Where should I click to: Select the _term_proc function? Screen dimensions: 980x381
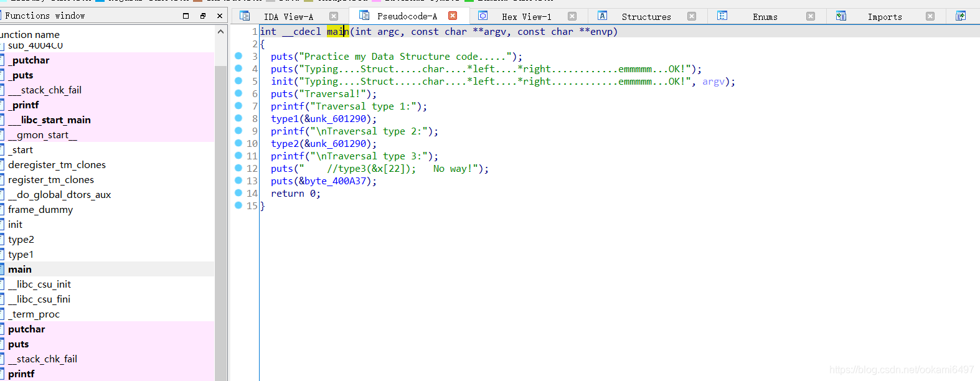107,314
